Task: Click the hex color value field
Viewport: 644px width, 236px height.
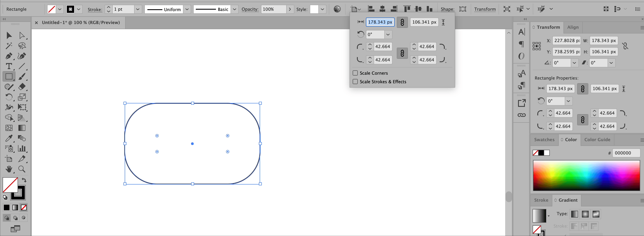Action: point(626,153)
